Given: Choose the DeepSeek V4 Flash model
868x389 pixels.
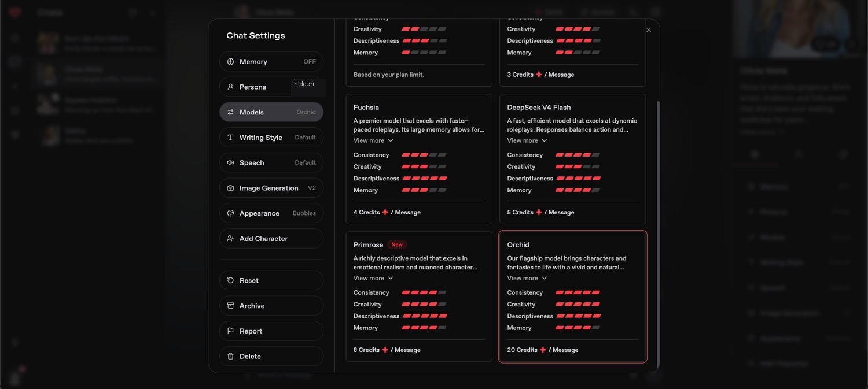Looking at the screenshot, I should pos(573,159).
